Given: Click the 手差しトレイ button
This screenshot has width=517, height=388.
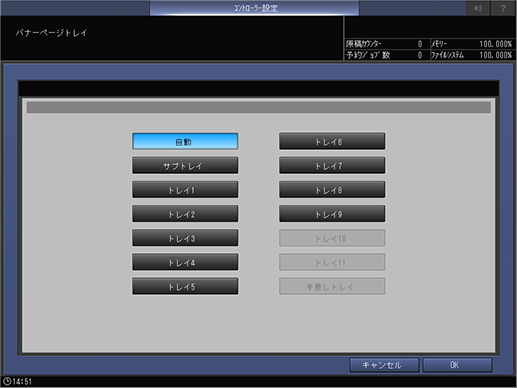Looking at the screenshot, I should [332, 286].
